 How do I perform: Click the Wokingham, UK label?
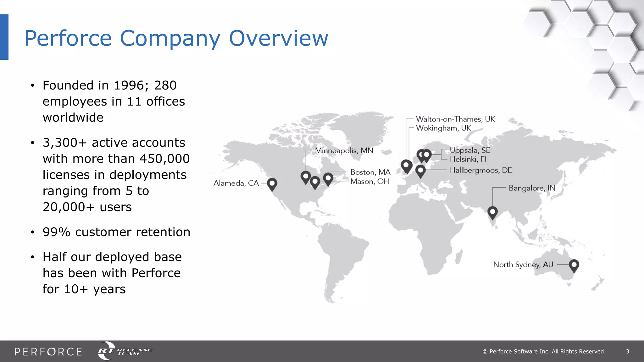443,128
